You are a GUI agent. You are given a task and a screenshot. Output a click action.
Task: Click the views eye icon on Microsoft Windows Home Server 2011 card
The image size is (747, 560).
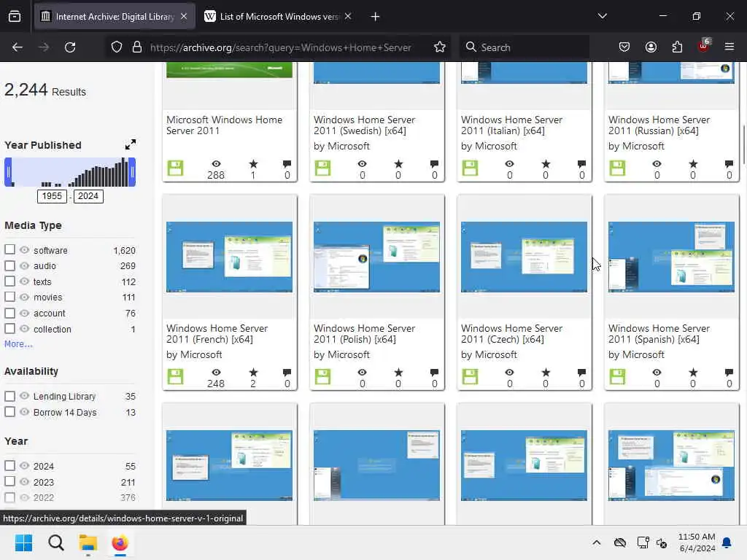(216, 164)
